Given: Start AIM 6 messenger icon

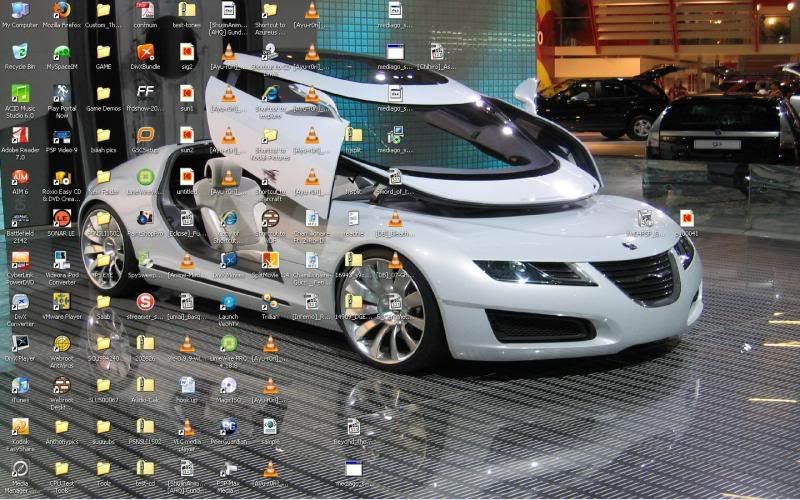Looking at the screenshot, I should pos(20,177).
